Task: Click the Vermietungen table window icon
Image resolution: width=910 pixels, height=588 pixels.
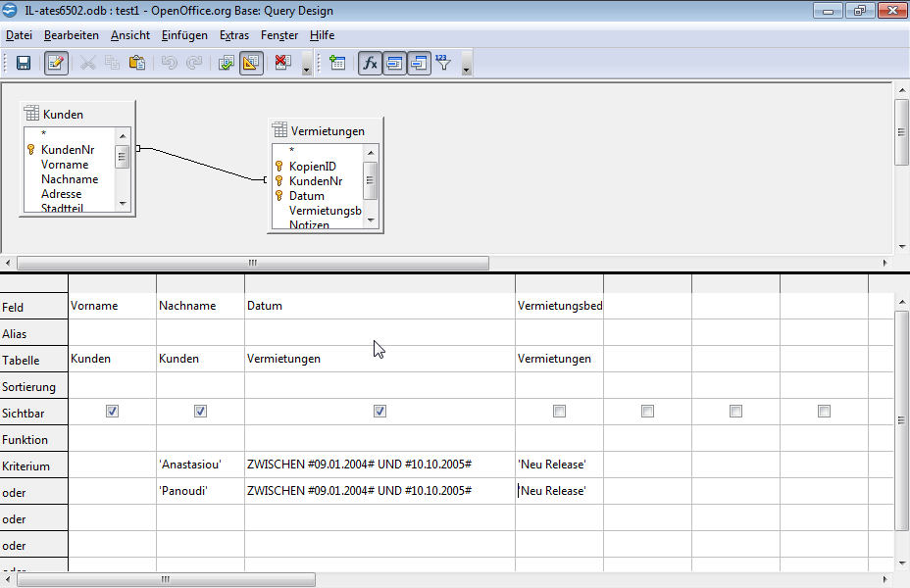Action: point(279,130)
